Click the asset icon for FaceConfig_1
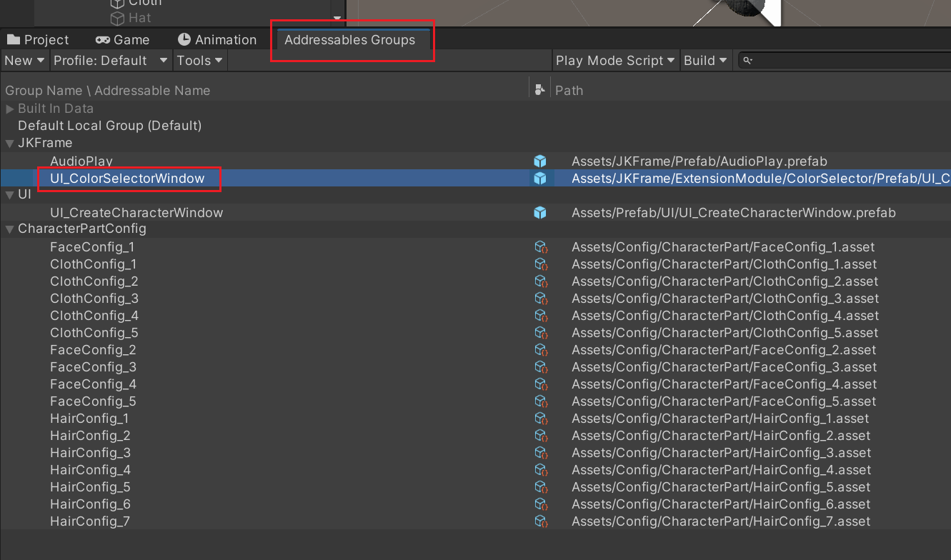Screen dimensions: 951x560 pos(540,247)
